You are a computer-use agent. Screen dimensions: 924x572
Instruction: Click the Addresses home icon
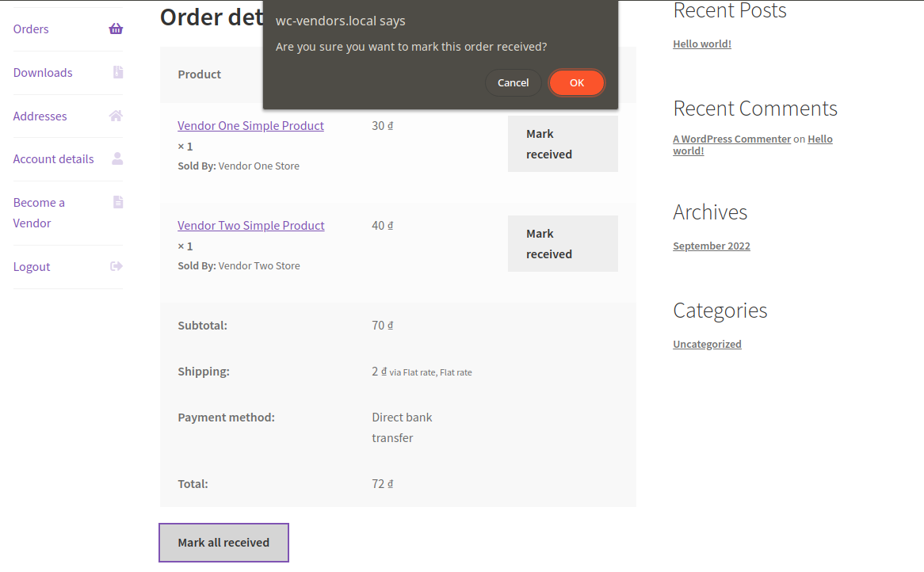point(116,116)
